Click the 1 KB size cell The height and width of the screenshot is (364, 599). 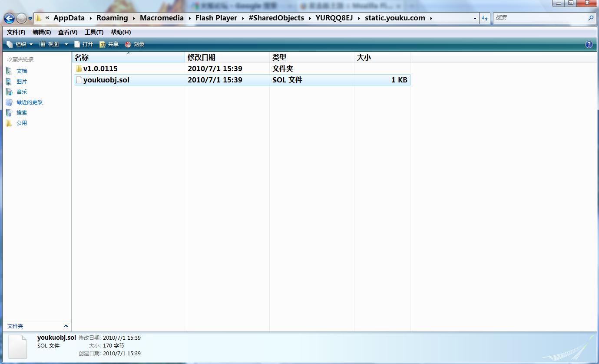tap(399, 80)
